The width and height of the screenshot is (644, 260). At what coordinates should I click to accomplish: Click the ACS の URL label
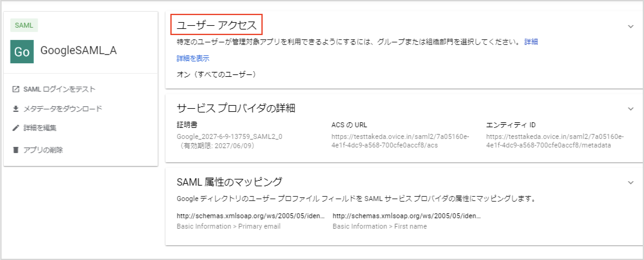pyautogui.click(x=349, y=125)
